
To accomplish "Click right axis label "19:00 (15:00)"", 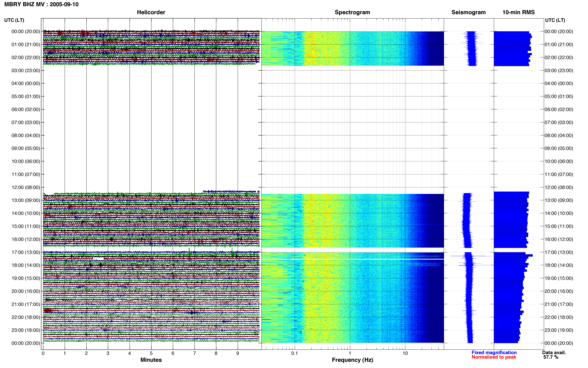I will (559, 278).
